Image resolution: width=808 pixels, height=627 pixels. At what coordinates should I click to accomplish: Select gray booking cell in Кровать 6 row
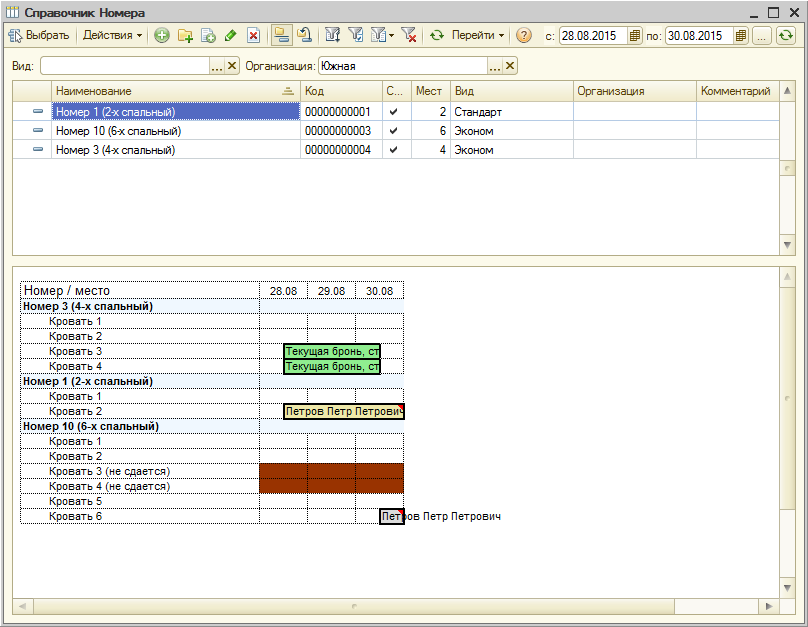pos(392,516)
